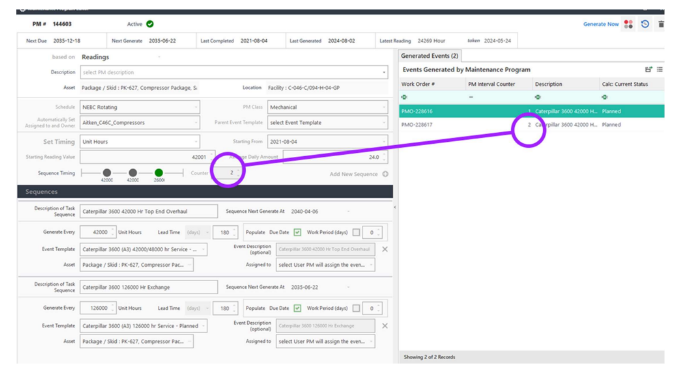Viewport: 674px width, 375px height.
Task: Click Generate Every 42000 stepper field
Action: (98, 232)
